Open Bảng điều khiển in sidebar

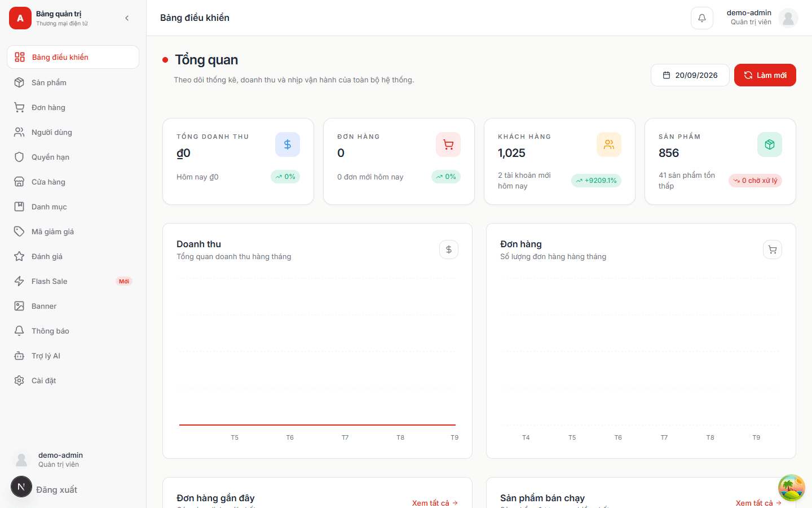(x=73, y=57)
